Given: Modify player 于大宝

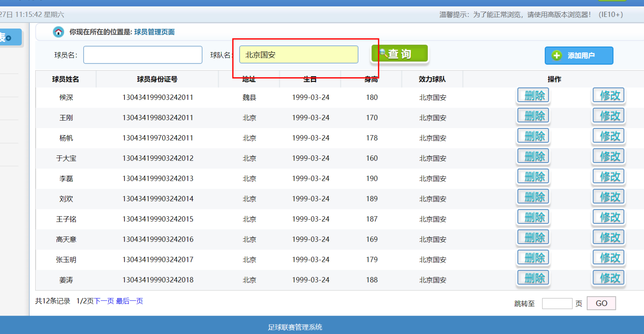Looking at the screenshot, I should pyautogui.click(x=609, y=156).
